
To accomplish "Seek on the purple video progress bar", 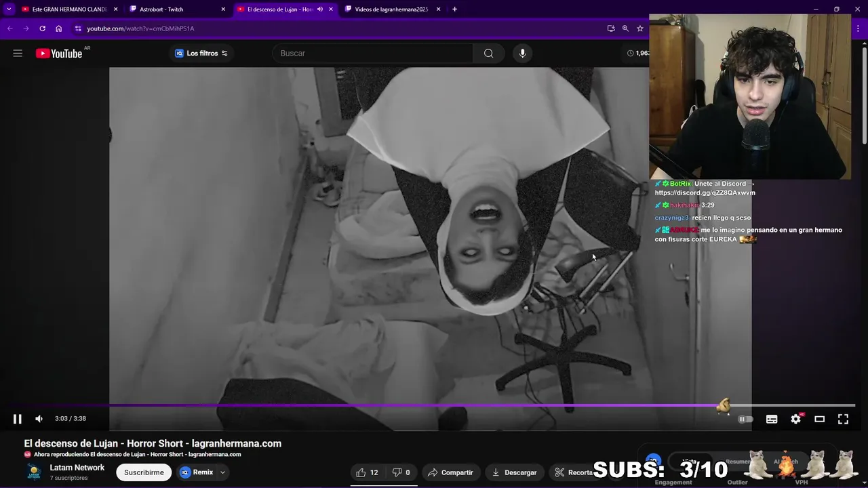I will [x=434, y=405].
